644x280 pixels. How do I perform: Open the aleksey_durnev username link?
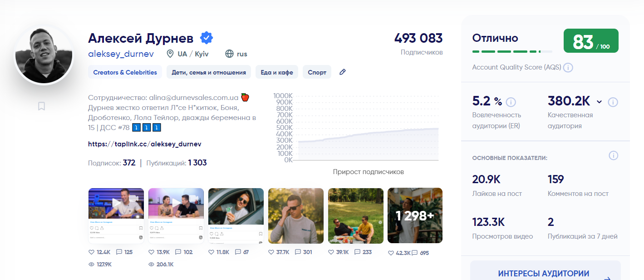[121, 54]
